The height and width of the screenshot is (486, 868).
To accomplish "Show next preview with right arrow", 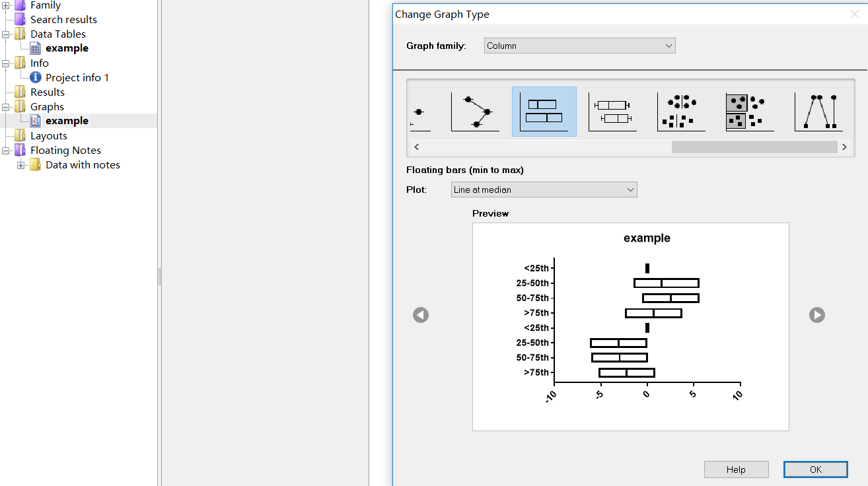I will [x=817, y=315].
